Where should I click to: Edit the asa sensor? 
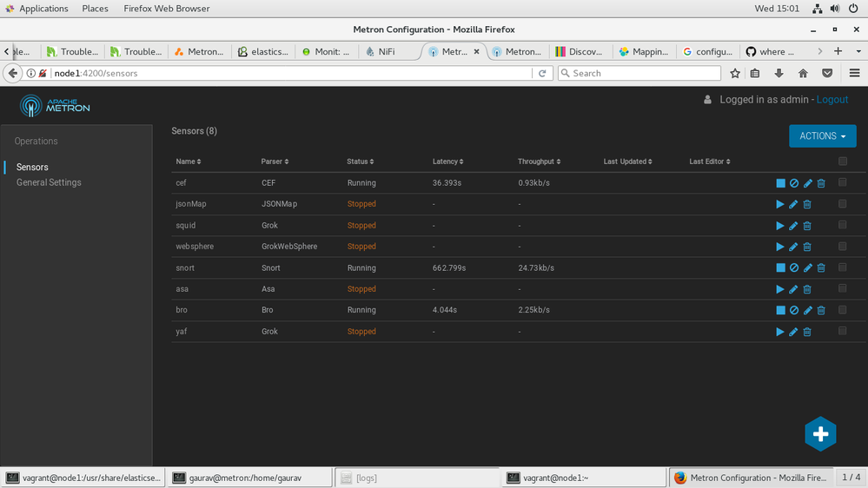pyautogui.click(x=793, y=289)
